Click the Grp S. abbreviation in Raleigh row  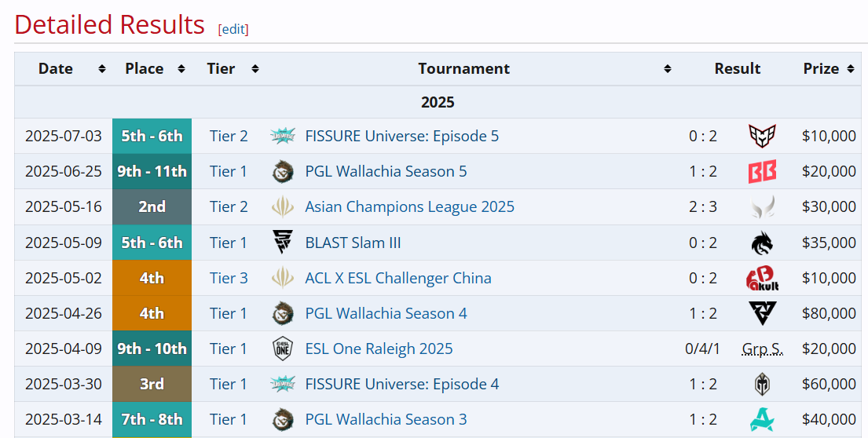click(x=762, y=349)
